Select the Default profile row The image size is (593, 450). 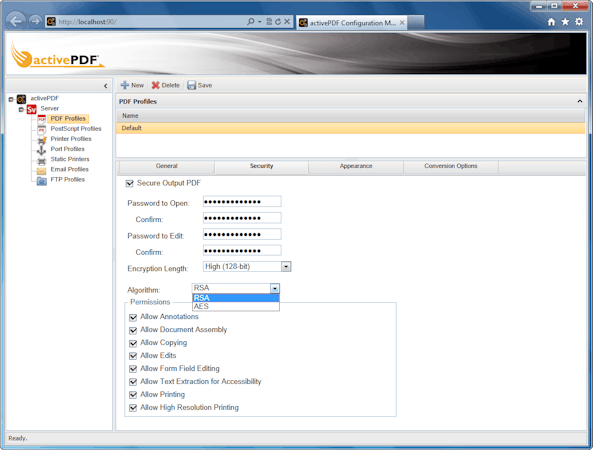[351, 128]
